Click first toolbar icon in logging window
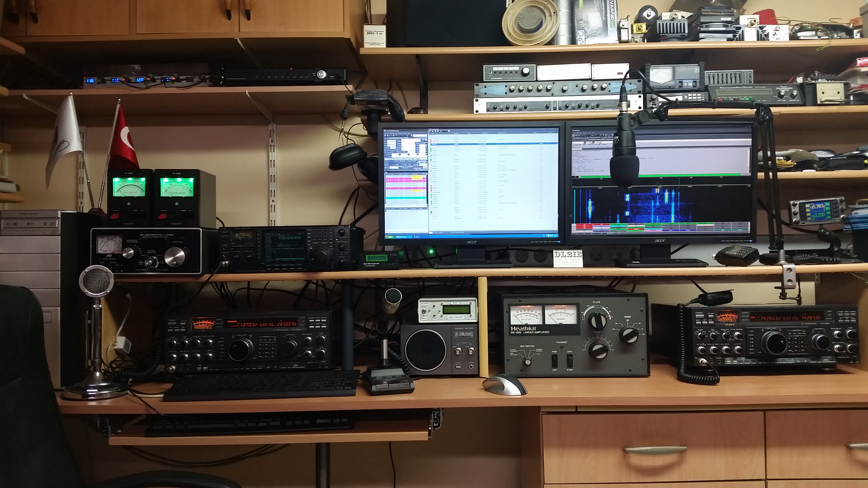Screen dimensions: 868x488 pos(385,136)
